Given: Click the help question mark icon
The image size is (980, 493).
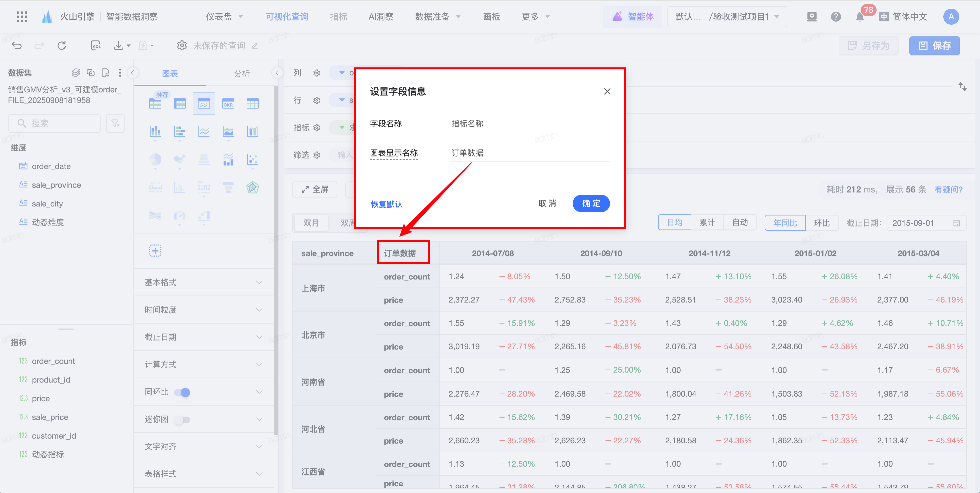Looking at the screenshot, I should pyautogui.click(x=836, y=17).
